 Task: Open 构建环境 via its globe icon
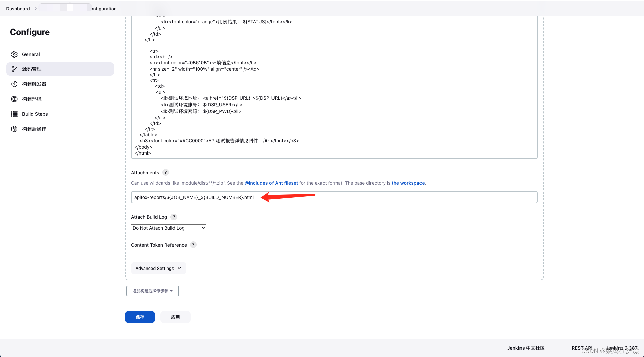pyautogui.click(x=14, y=99)
